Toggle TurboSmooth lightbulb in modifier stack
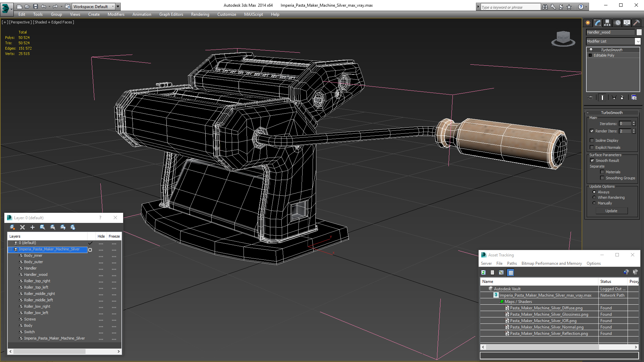Viewport: 644px width, 362px height. click(x=591, y=50)
